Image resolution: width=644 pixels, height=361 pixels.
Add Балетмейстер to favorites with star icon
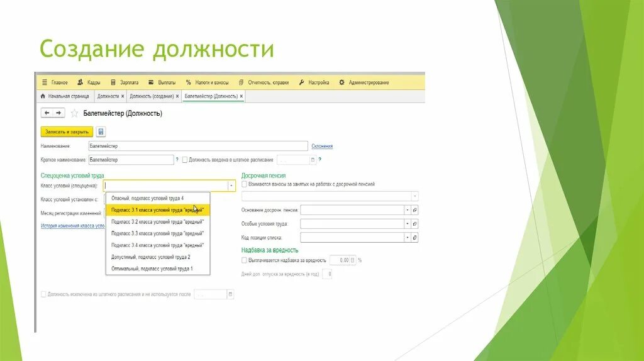coord(74,113)
